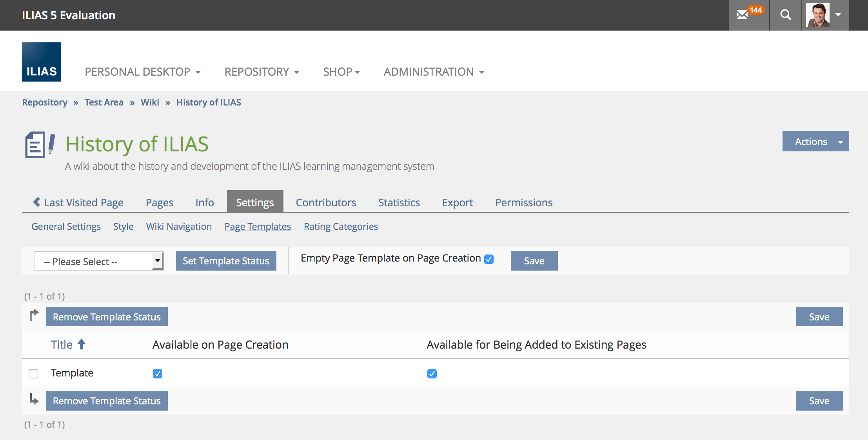Click the user avatar picture
This screenshot has height=440, width=868.
(x=818, y=15)
